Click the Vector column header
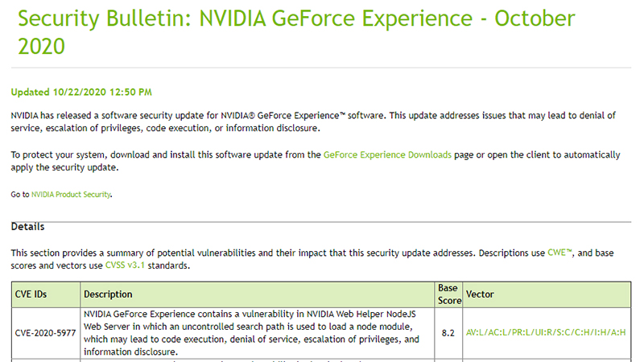This screenshot has width=644, height=362. 480,294
